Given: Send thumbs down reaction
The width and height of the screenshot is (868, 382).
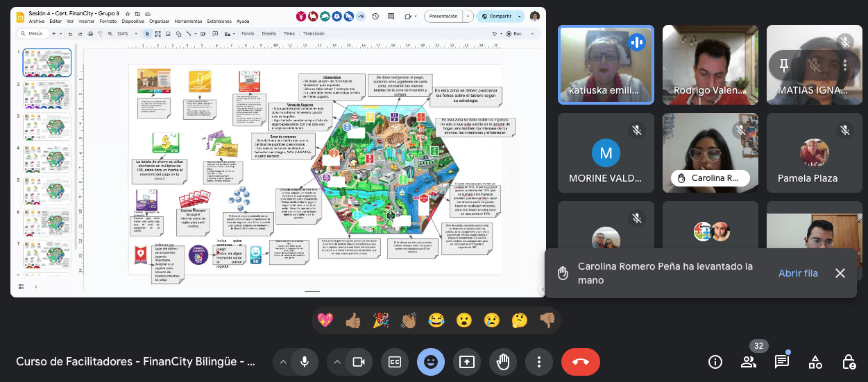Looking at the screenshot, I should (547, 320).
